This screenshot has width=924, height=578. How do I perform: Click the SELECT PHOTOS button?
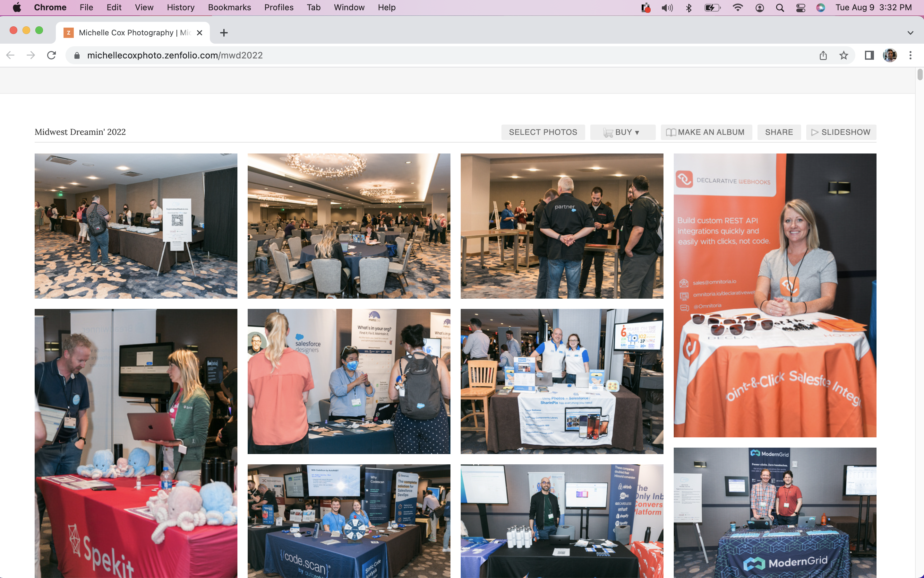(x=543, y=132)
